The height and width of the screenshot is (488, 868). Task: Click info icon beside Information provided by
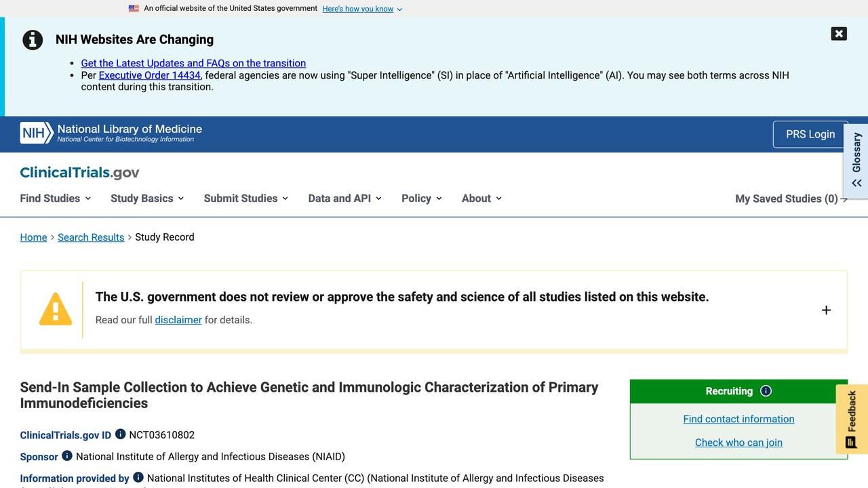pos(138,477)
